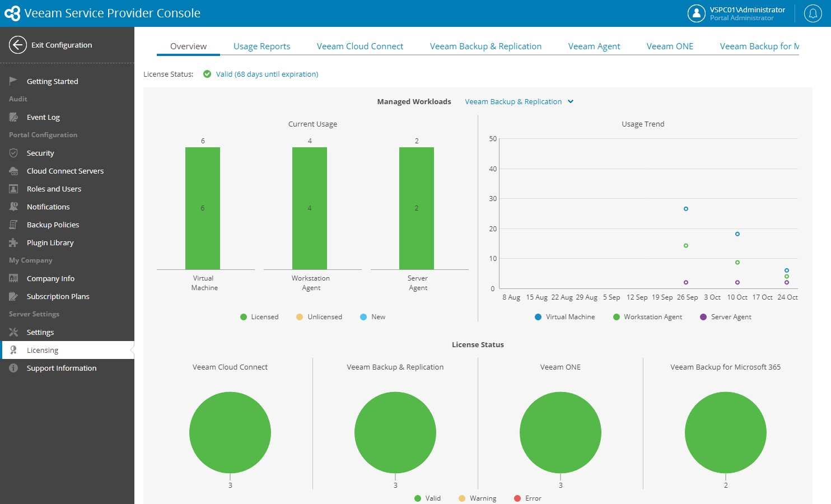This screenshot has width=831, height=504.
Task: Click VSPC01\Administrator user name
Action: [x=747, y=10]
